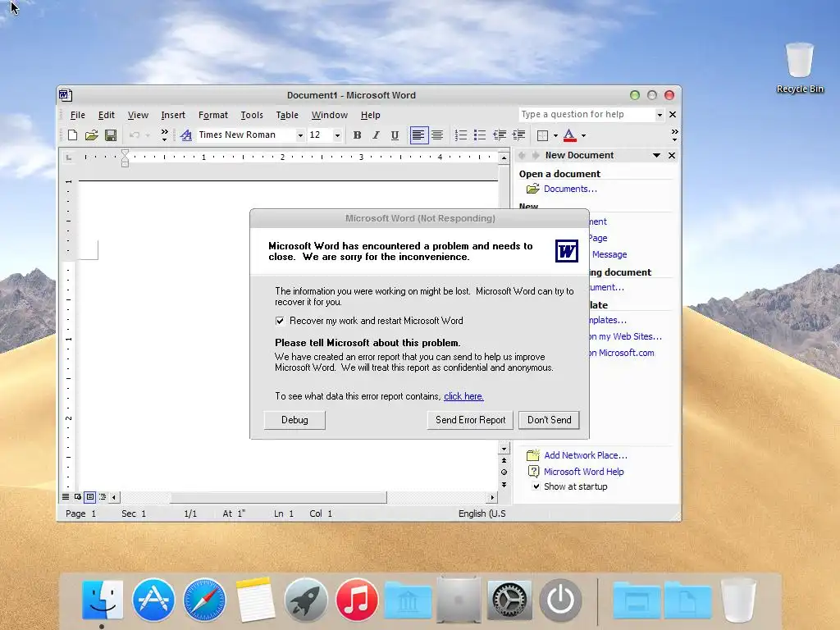Follow the 'click here' error report link
Image resolution: width=840 pixels, height=630 pixels.
[463, 396]
